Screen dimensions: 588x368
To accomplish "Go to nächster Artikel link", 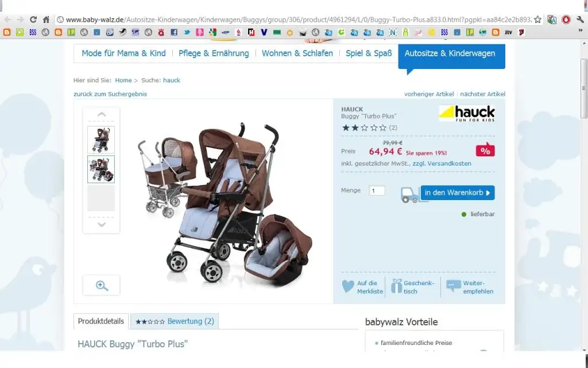I will point(482,94).
